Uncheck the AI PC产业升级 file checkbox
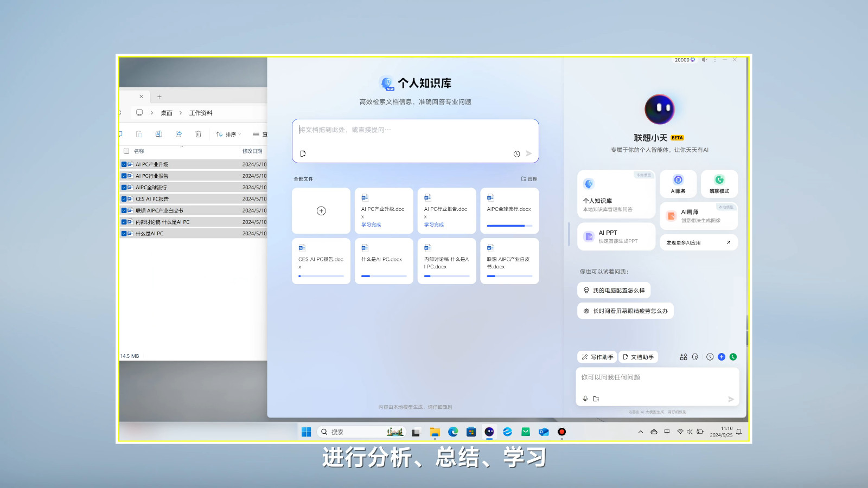 pos(124,164)
